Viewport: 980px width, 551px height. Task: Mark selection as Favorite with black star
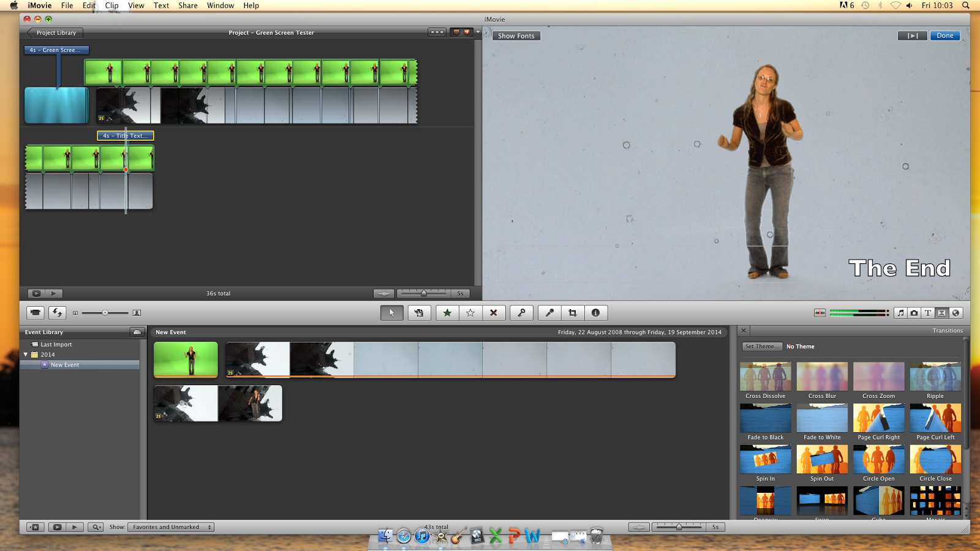point(447,313)
